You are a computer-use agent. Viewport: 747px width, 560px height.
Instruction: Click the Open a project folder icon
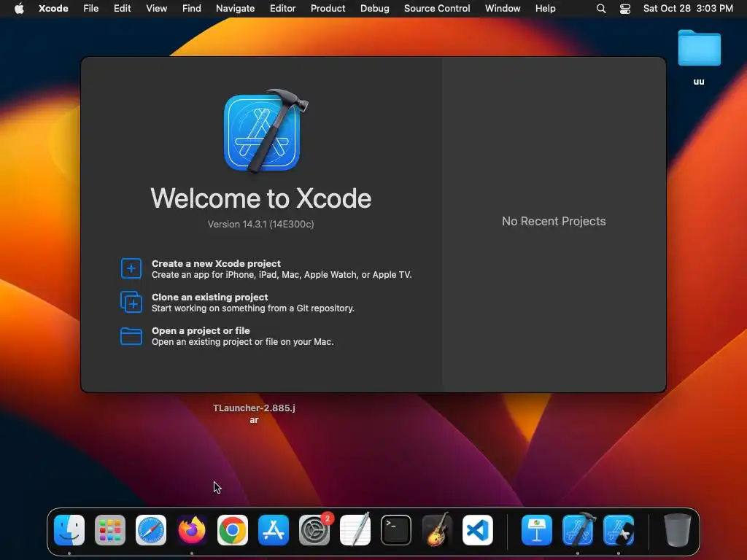[x=131, y=336]
